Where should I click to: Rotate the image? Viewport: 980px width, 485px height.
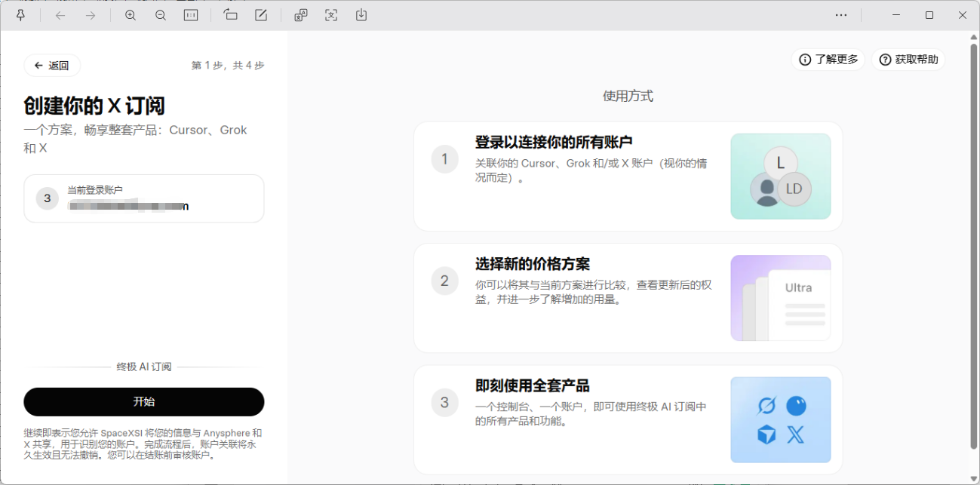click(x=231, y=15)
